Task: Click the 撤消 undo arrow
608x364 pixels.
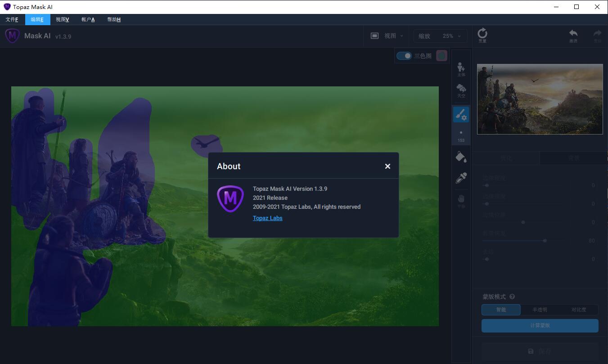Action: (573, 36)
